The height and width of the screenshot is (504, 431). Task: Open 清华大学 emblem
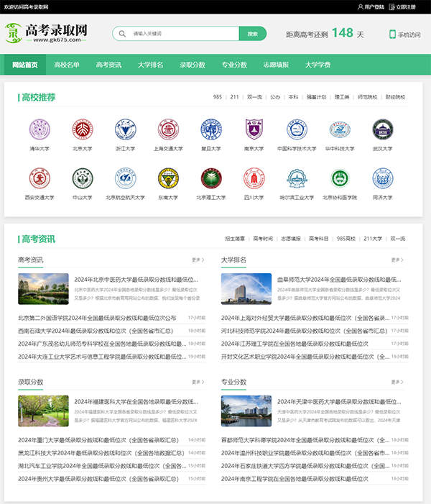tap(40, 129)
